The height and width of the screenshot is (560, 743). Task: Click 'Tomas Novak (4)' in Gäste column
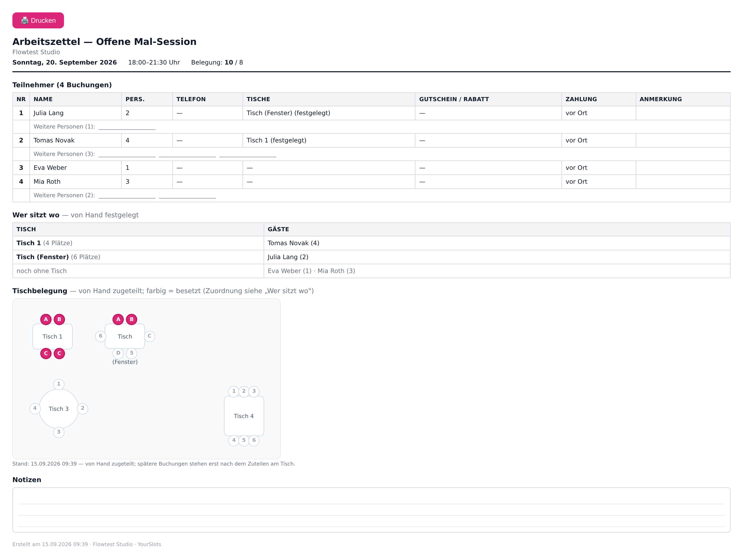tap(293, 243)
